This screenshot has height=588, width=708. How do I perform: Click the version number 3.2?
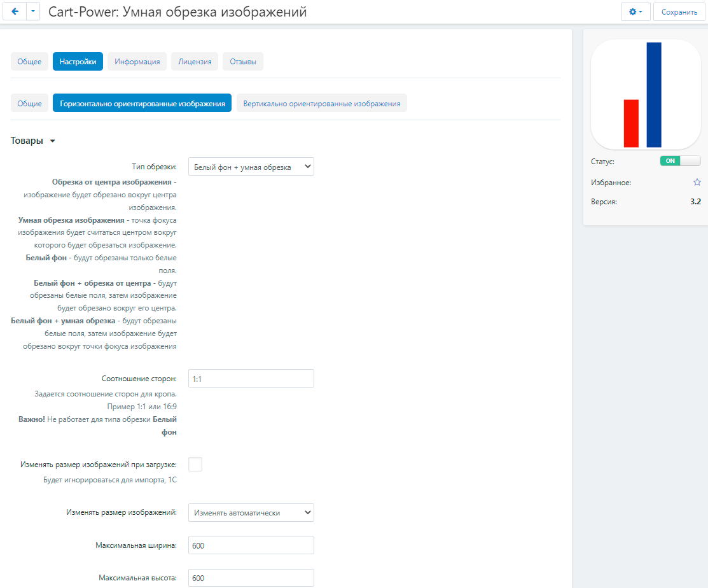(x=695, y=202)
